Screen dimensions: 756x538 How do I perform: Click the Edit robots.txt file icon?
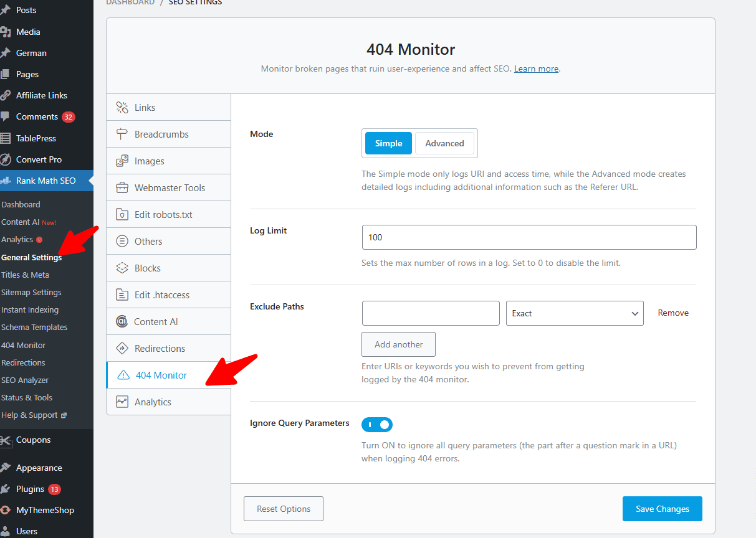coord(122,215)
